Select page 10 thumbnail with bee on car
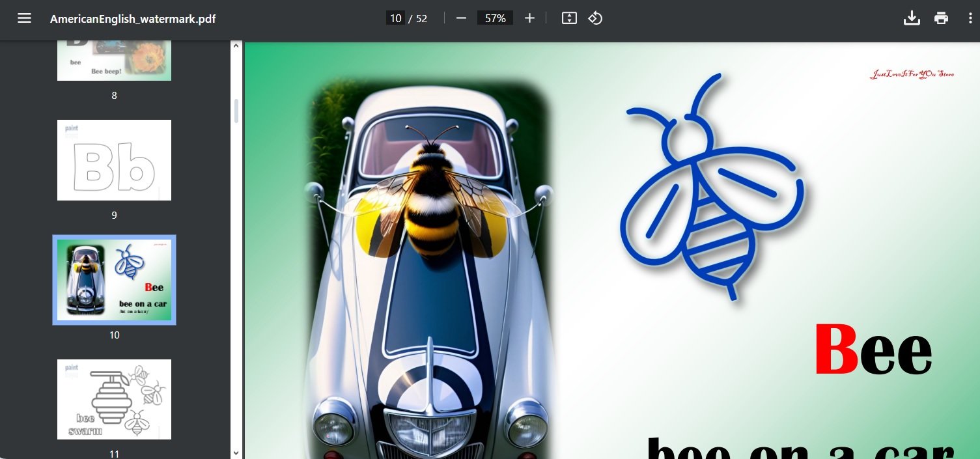 (x=114, y=280)
